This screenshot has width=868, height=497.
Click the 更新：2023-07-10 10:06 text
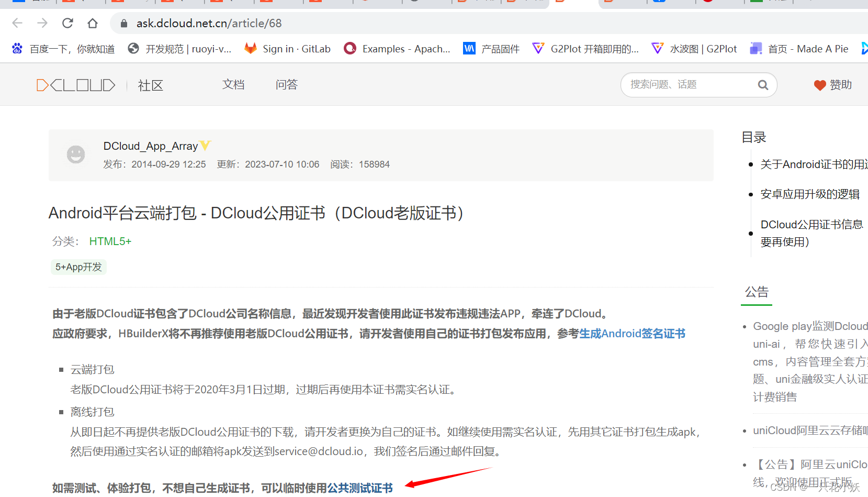click(268, 164)
